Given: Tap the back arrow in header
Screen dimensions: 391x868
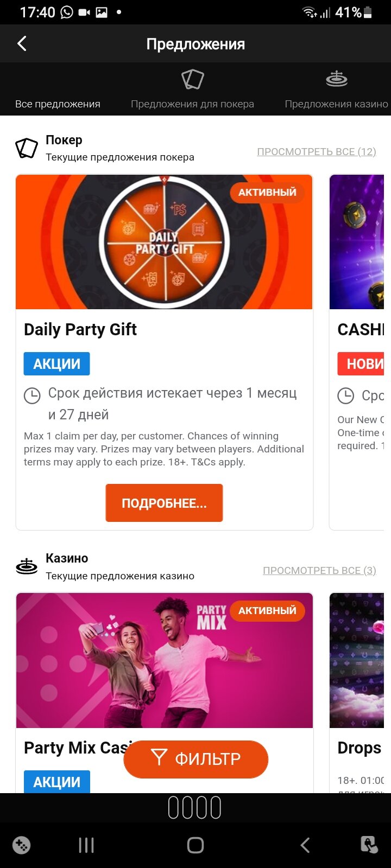Looking at the screenshot, I should [22, 43].
